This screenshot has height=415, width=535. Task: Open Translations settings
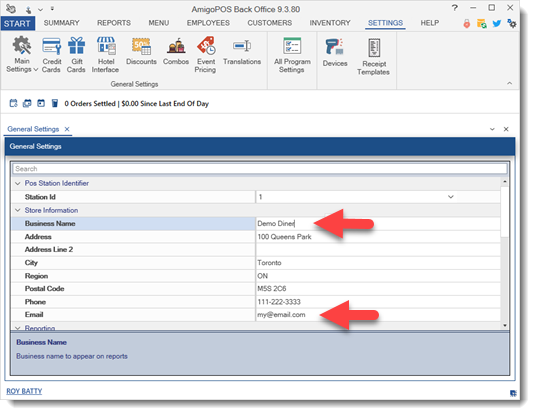242,51
